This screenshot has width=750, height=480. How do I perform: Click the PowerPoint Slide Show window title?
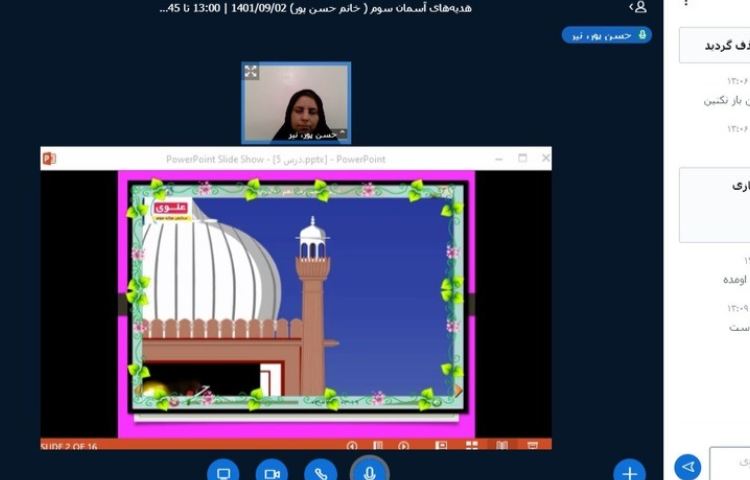[276, 159]
